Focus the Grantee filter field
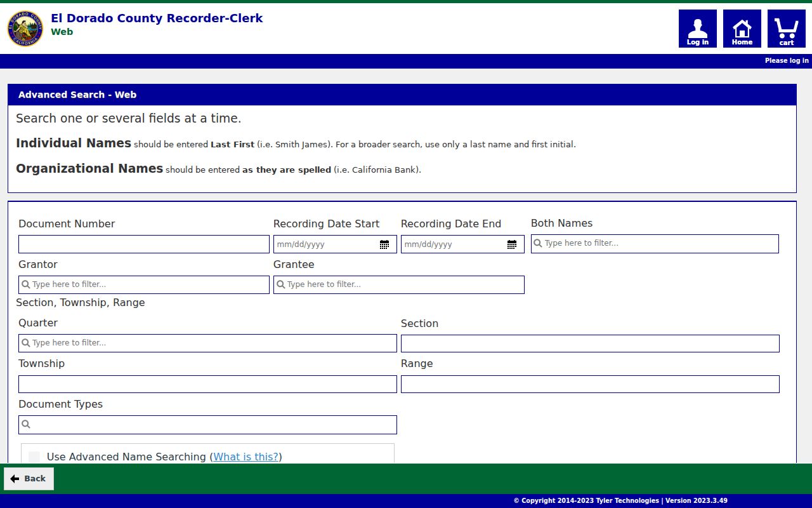 tap(399, 284)
